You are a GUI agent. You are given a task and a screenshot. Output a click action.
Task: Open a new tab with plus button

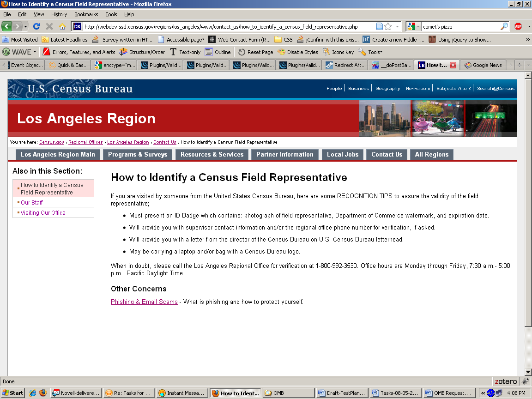click(x=519, y=65)
